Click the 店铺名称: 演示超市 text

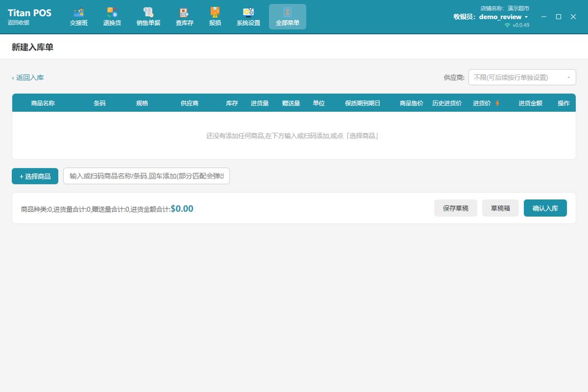pyautogui.click(x=505, y=8)
